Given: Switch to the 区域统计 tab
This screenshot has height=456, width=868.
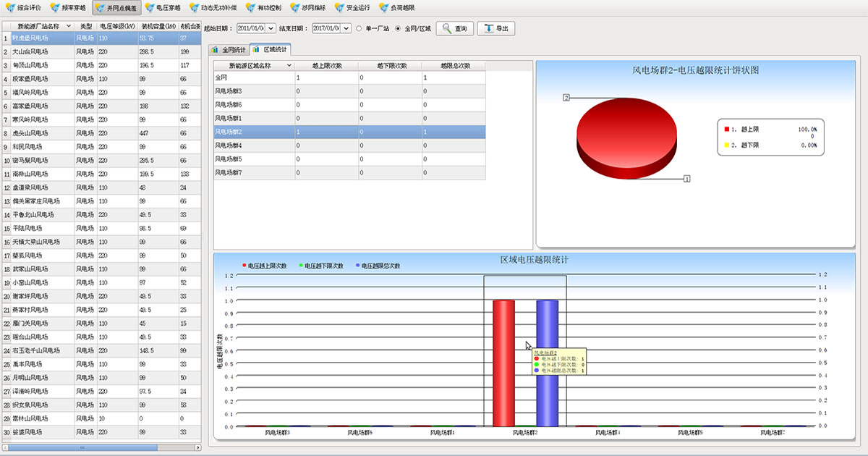Looking at the screenshot, I should [271, 50].
